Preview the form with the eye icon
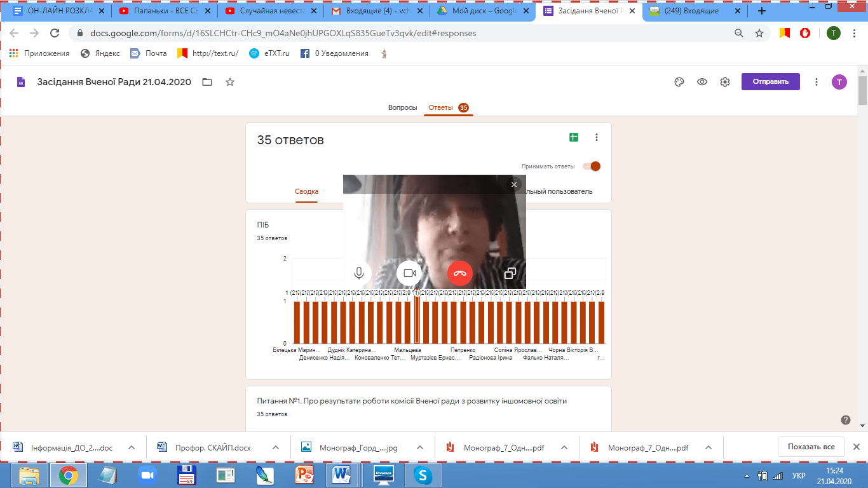This screenshot has height=488, width=868. pos(702,82)
